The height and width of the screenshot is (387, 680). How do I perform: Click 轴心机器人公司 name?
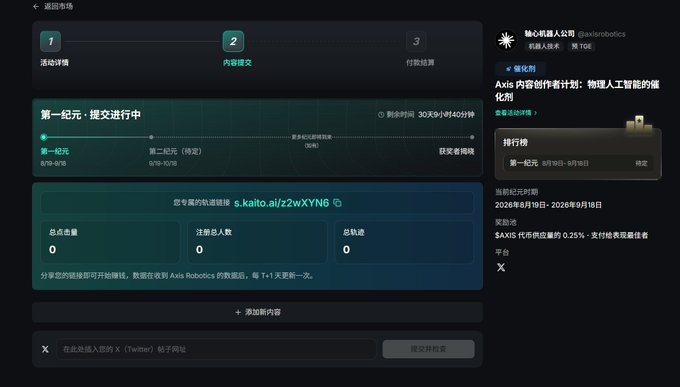coord(549,33)
